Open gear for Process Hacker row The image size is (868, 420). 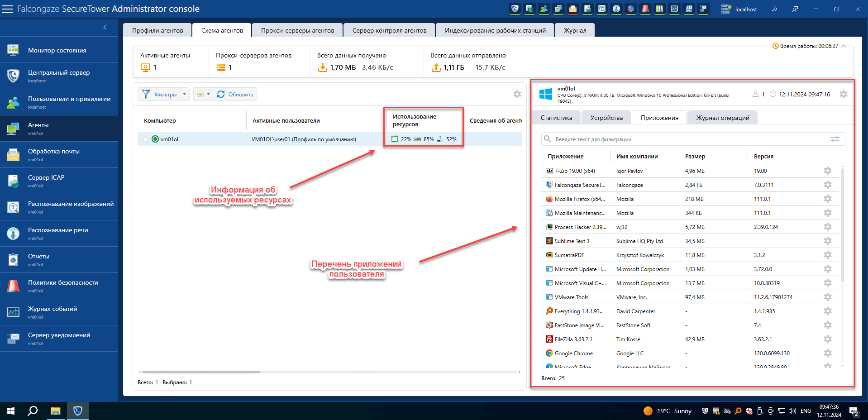(x=828, y=227)
